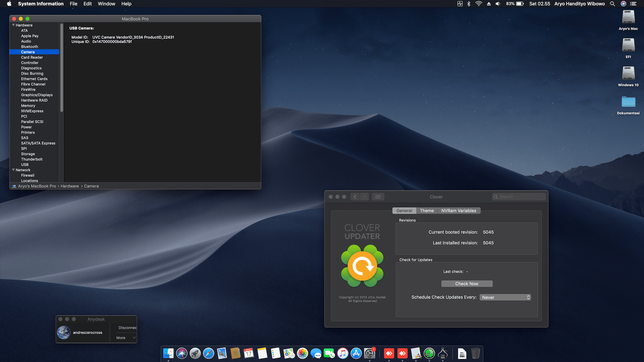Open the Windows 10 drive icon
644x362 pixels.
[628, 73]
